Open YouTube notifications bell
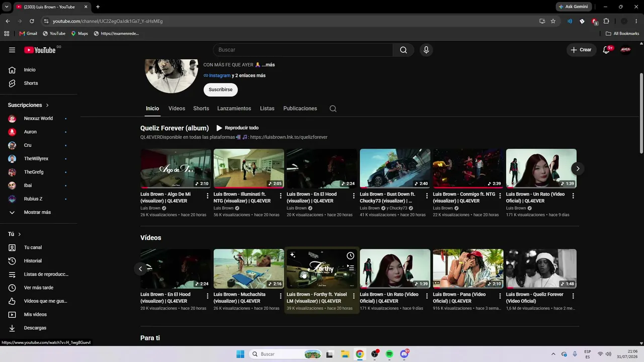 coord(606,50)
